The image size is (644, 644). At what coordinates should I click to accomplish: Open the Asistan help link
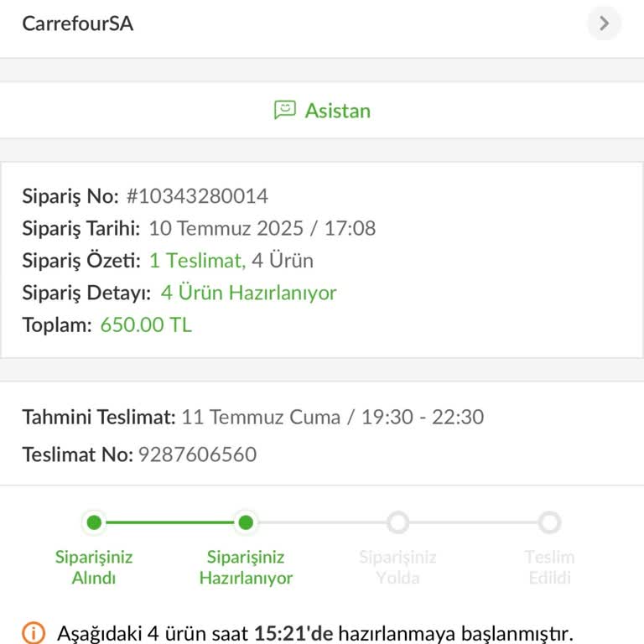click(337, 111)
